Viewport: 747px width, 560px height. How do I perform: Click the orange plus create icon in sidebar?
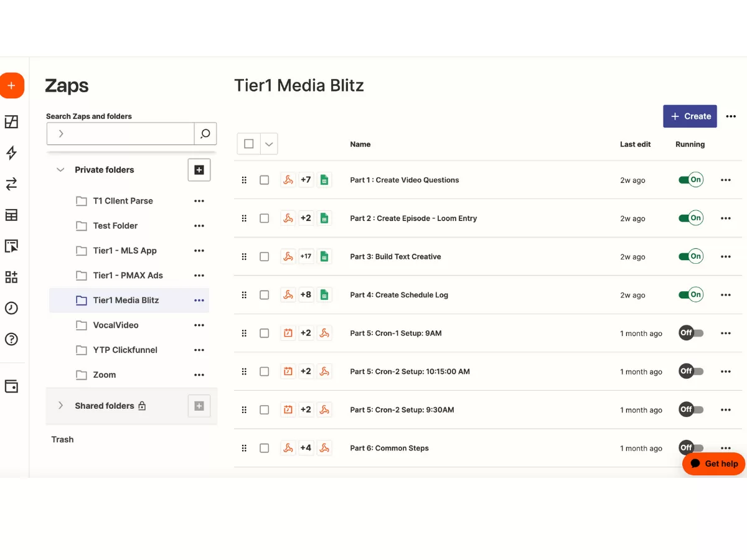coord(12,85)
